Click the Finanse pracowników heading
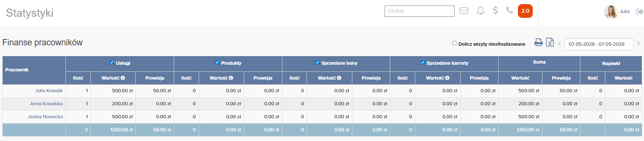This screenshot has height=141, width=644. (43, 42)
